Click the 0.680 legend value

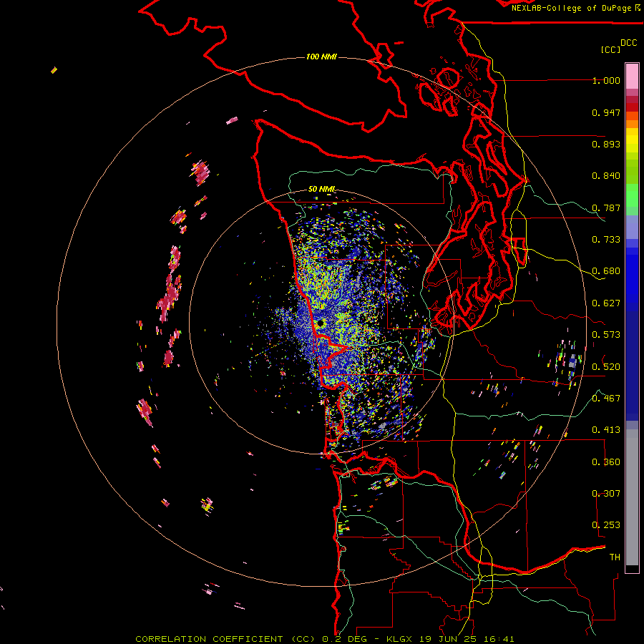[x=606, y=271]
